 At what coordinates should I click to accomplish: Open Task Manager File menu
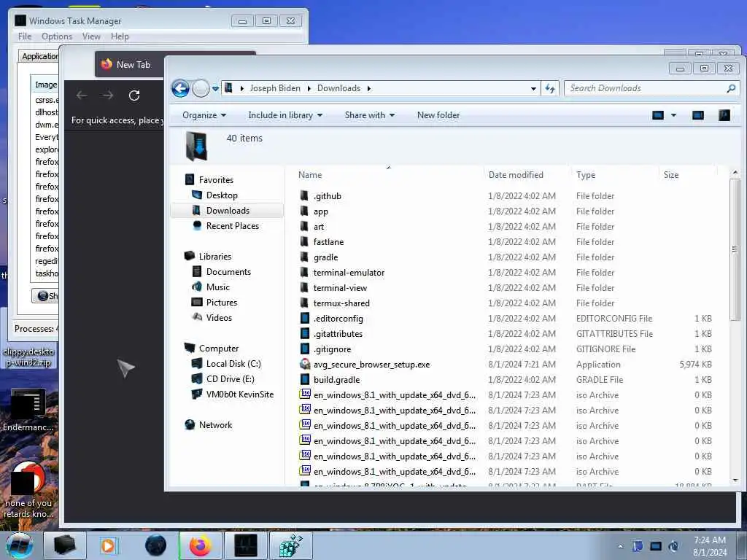(x=24, y=36)
